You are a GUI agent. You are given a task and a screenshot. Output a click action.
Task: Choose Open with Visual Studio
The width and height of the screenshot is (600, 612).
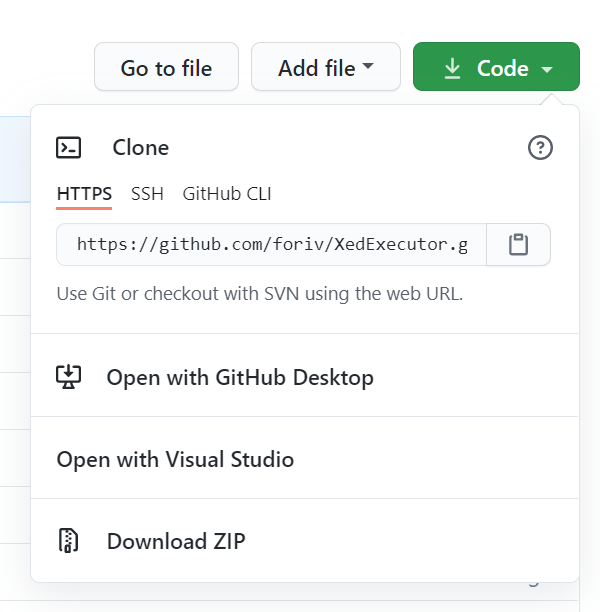tap(175, 460)
